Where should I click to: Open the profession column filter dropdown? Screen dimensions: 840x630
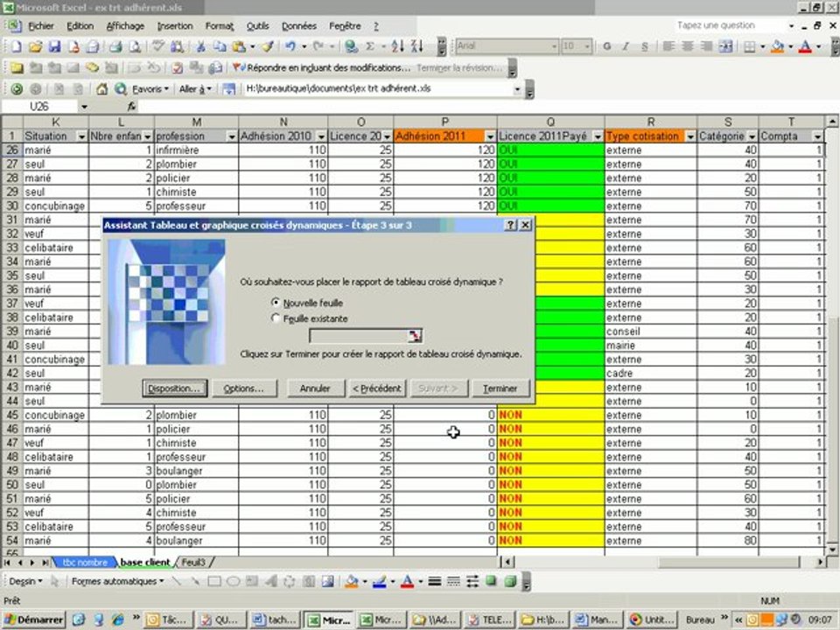[x=231, y=136]
